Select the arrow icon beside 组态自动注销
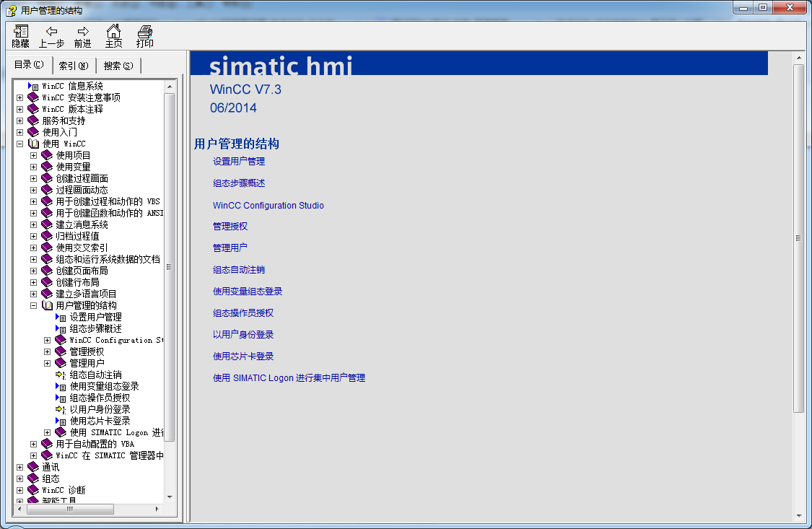 pyautogui.click(x=61, y=375)
